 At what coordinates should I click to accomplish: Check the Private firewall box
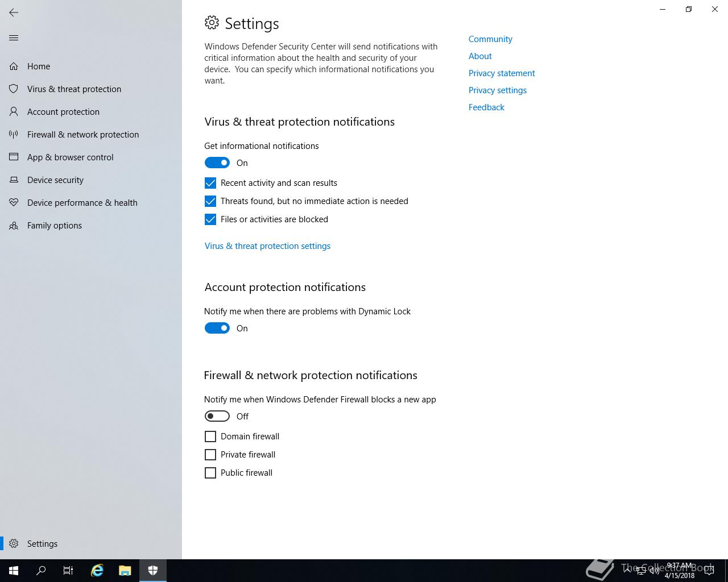point(210,455)
